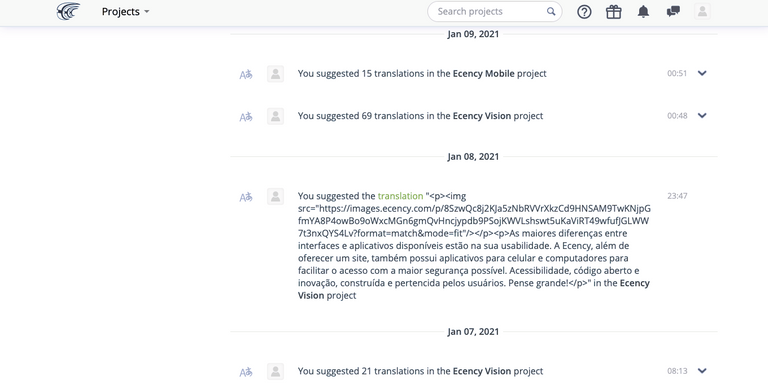This screenshot has width=768, height=385.
Task: Click translation icon beside Ecency Mobile activity
Action: [246, 74]
